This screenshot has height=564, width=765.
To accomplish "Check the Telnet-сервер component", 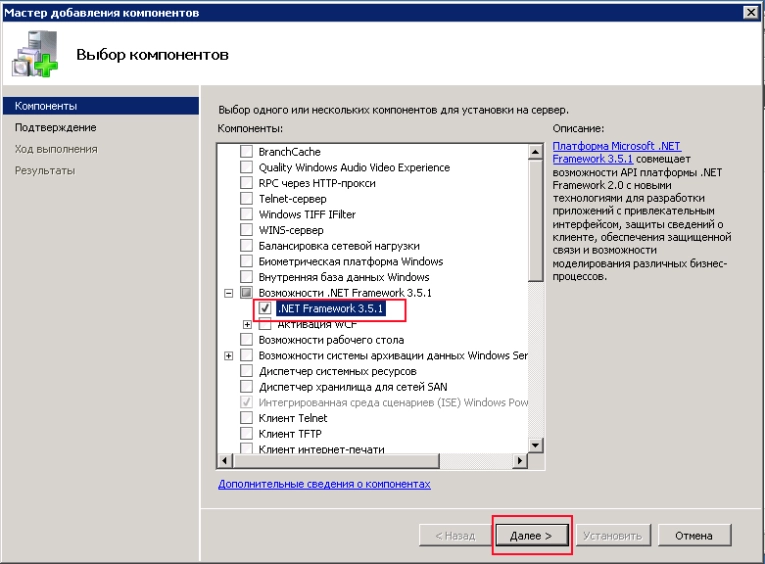I will click(246, 199).
